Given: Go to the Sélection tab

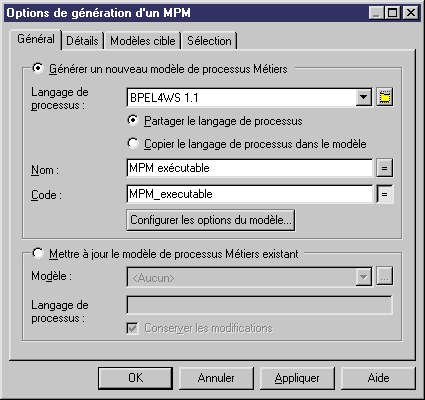Looking at the screenshot, I should (209, 41).
